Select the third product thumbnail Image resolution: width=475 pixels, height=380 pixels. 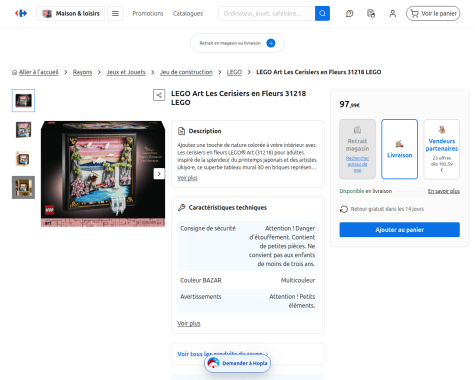pos(23,159)
